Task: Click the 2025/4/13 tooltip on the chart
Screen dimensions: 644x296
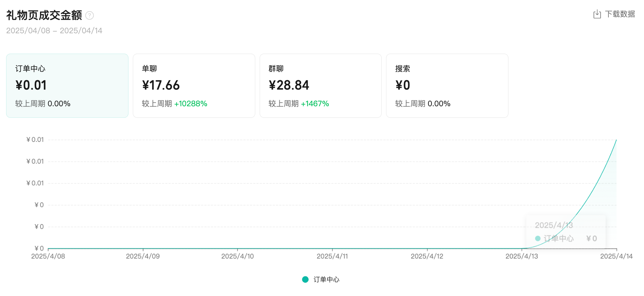Action: pos(565,232)
